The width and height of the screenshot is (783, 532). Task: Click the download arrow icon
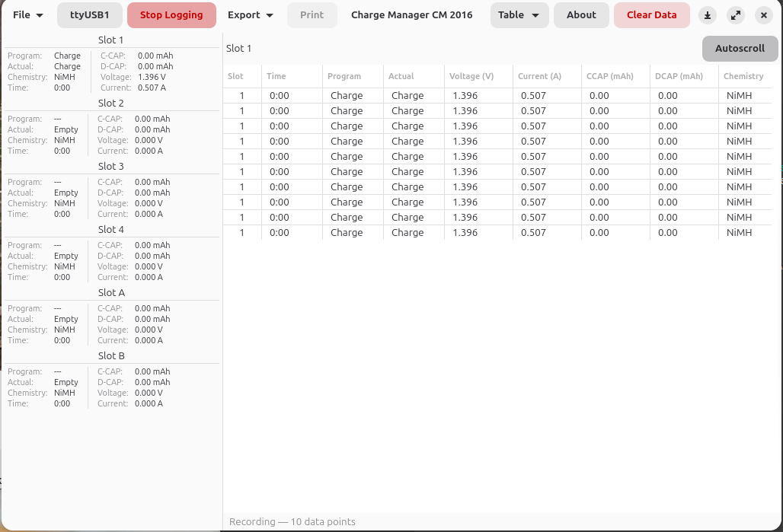(708, 15)
